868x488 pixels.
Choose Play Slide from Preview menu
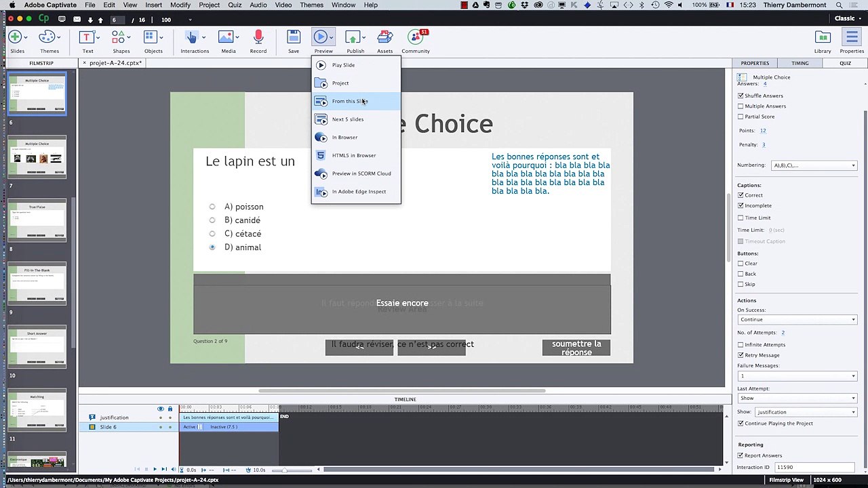(356, 65)
